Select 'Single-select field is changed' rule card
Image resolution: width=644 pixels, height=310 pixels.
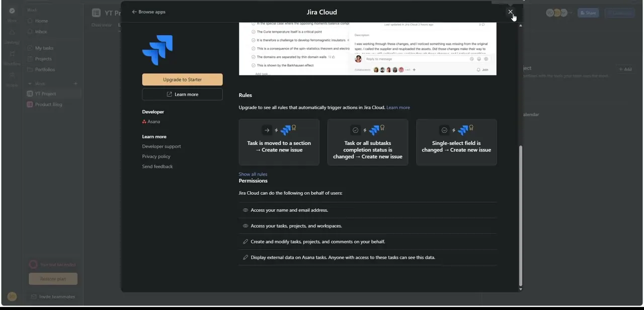pos(456,142)
